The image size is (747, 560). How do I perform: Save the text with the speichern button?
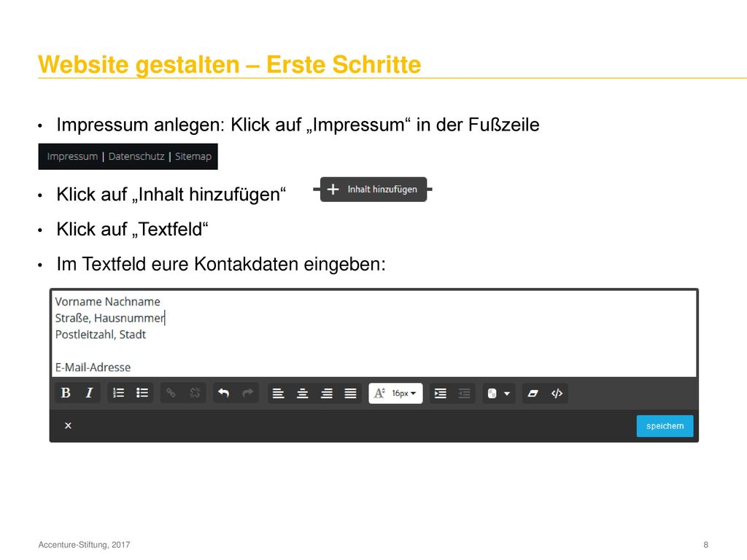[x=665, y=426]
